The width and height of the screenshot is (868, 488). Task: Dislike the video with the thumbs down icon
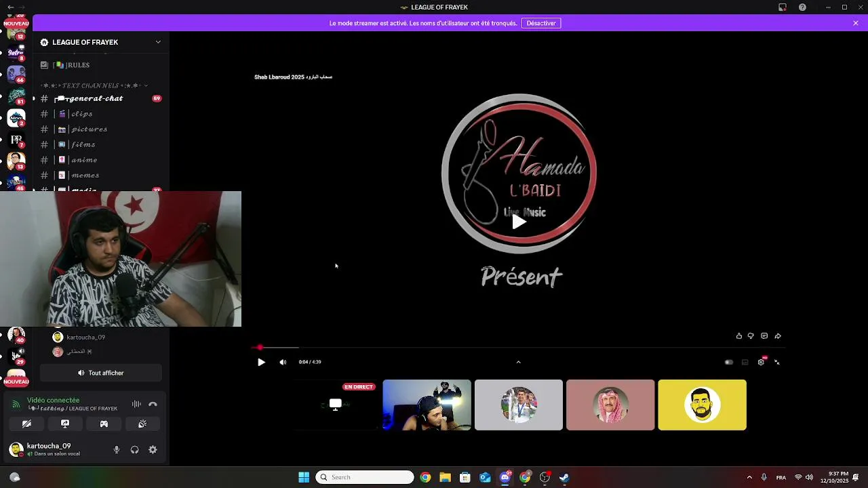tap(751, 336)
